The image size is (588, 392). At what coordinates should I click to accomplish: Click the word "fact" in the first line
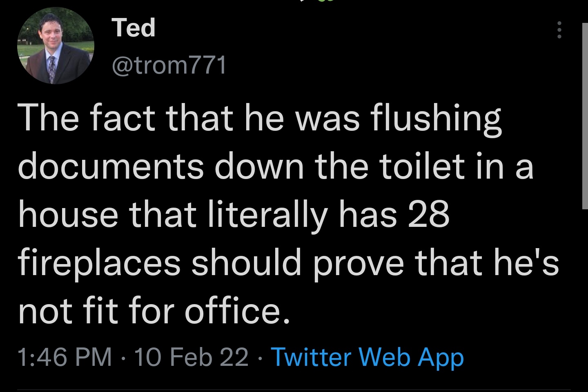pos(122,119)
